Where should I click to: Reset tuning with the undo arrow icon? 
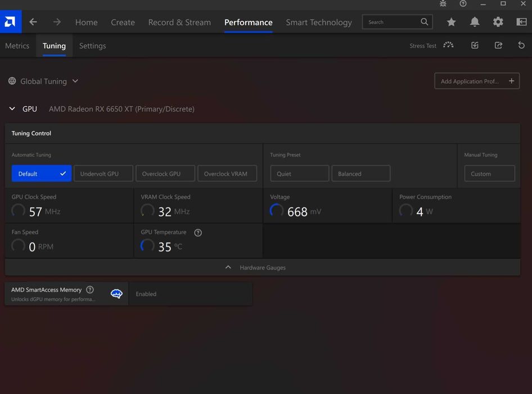pyautogui.click(x=521, y=46)
